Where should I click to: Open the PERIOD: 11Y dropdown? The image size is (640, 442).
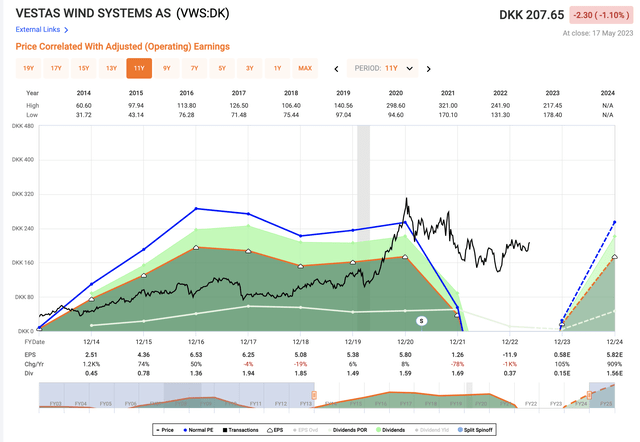pos(383,68)
